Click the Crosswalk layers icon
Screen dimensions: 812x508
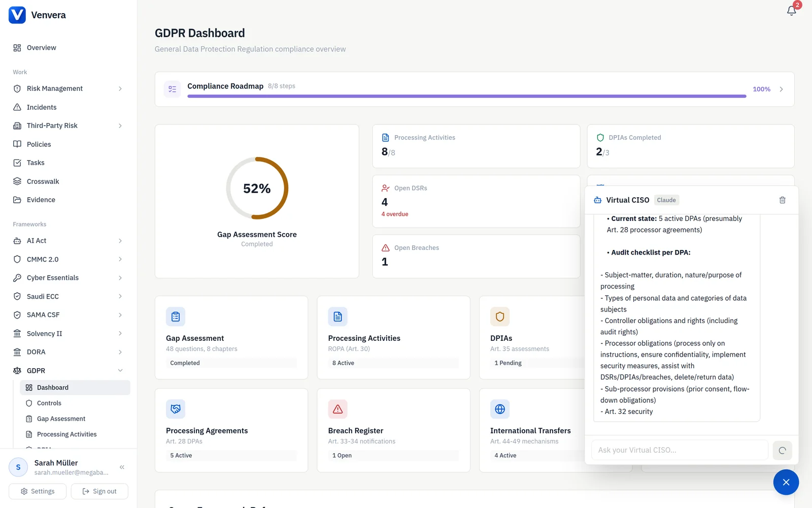tap(17, 181)
